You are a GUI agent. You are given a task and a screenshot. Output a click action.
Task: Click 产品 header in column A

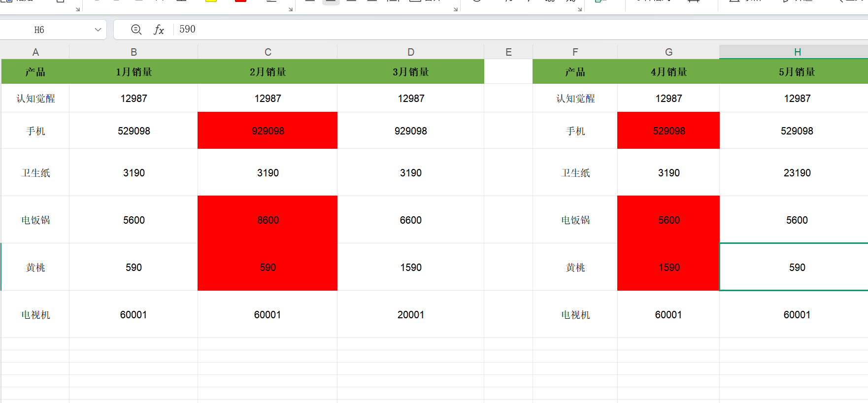tap(35, 71)
